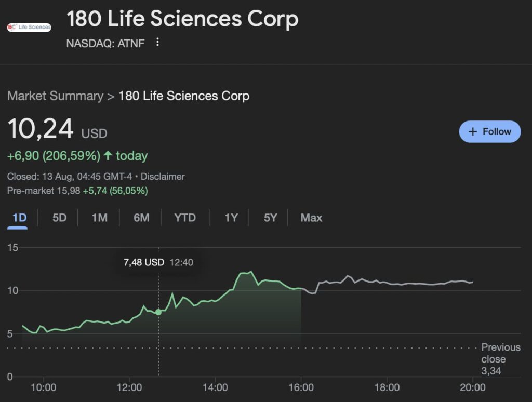Image resolution: width=532 pixels, height=402 pixels.
Task: Show the Max chart range
Action: 311,218
